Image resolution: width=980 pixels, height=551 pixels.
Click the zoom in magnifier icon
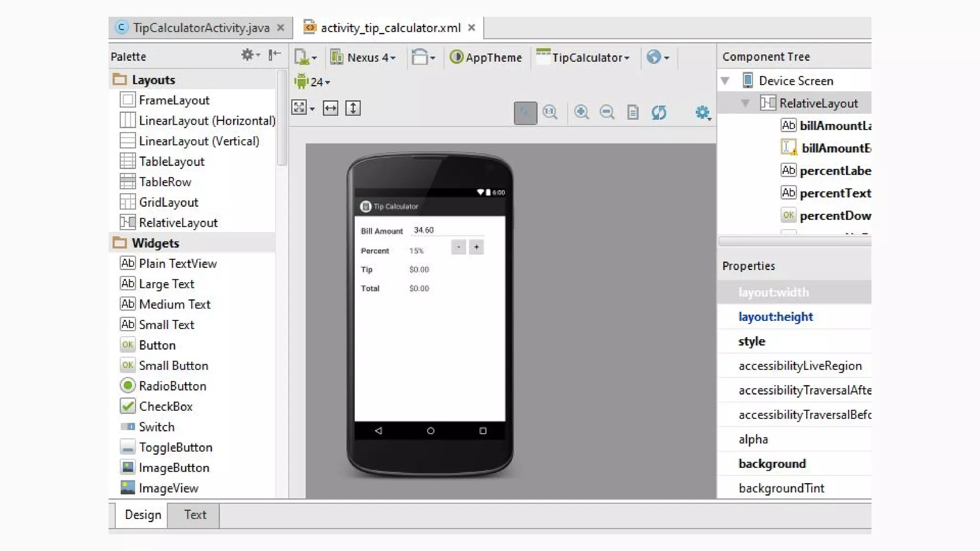point(581,112)
